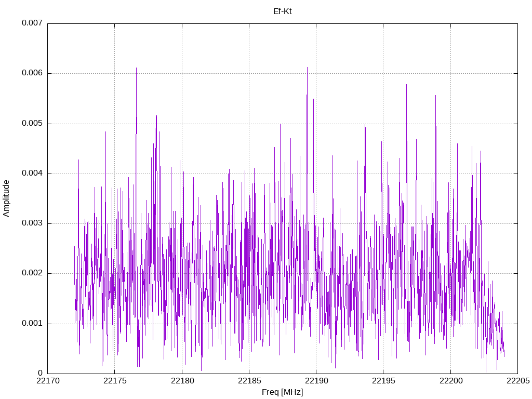This screenshot has height=399, width=532.
Task: Click the 22205 x-axis tick label
Action: [x=518, y=381]
